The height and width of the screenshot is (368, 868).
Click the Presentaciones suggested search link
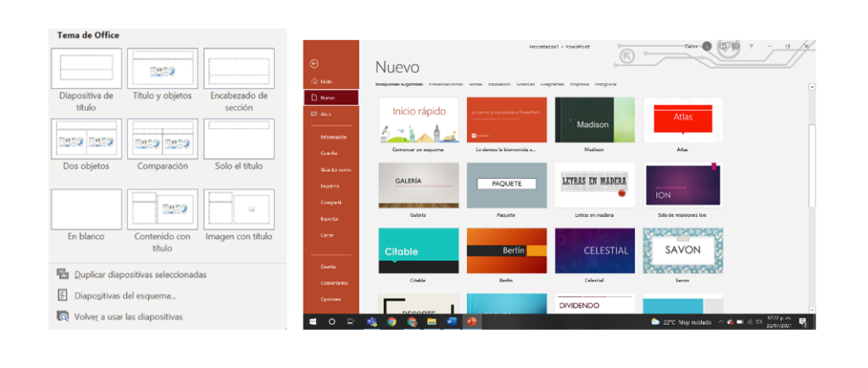(x=446, y=84)
